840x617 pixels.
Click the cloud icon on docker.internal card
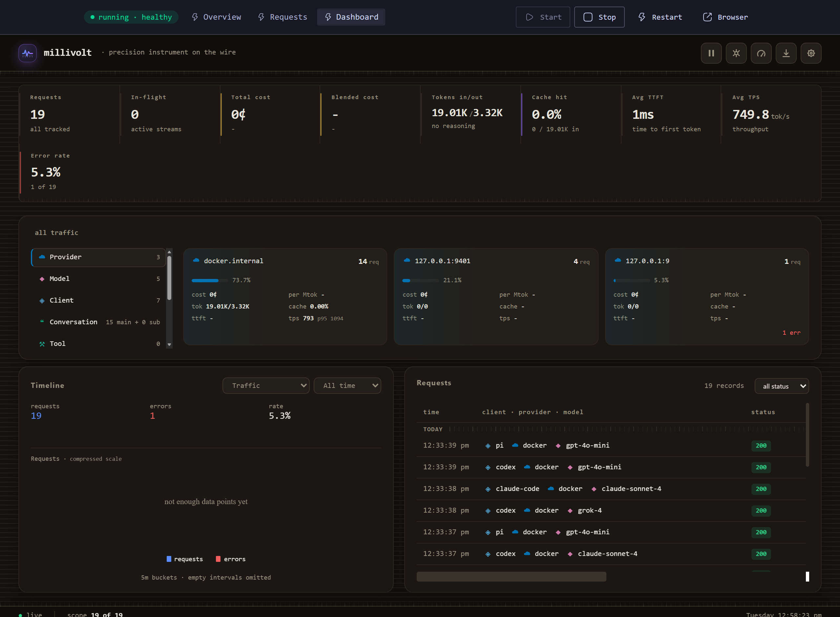tap(196, 260)
